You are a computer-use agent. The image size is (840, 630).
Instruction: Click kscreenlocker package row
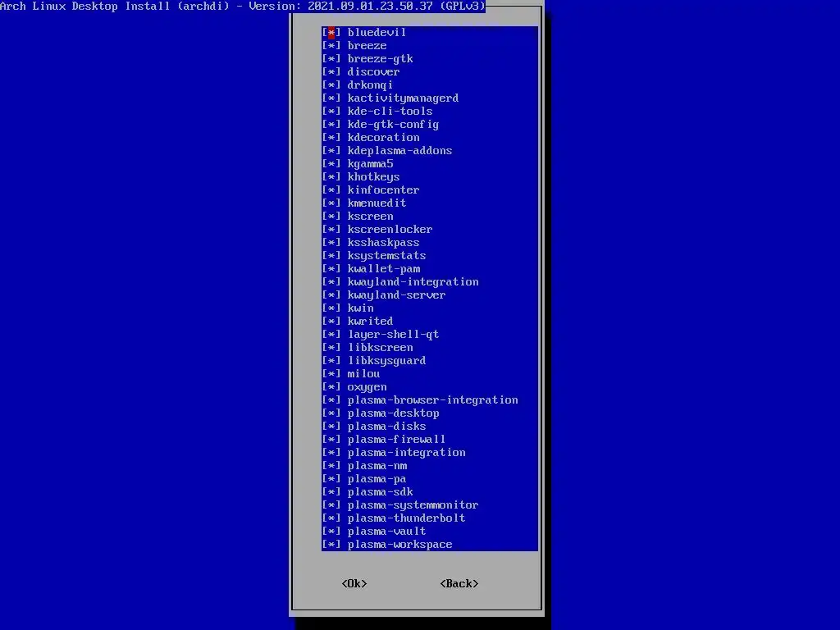(x=430, y=230)
